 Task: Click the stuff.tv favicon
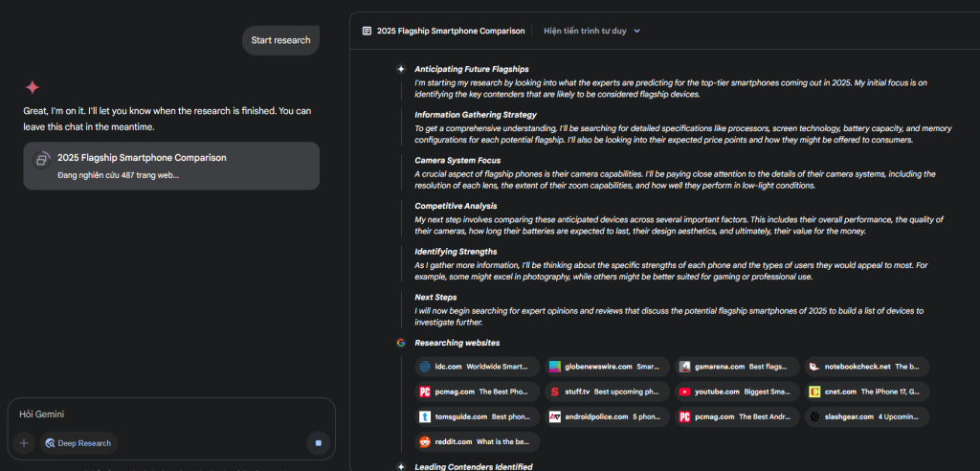(554, 392)
